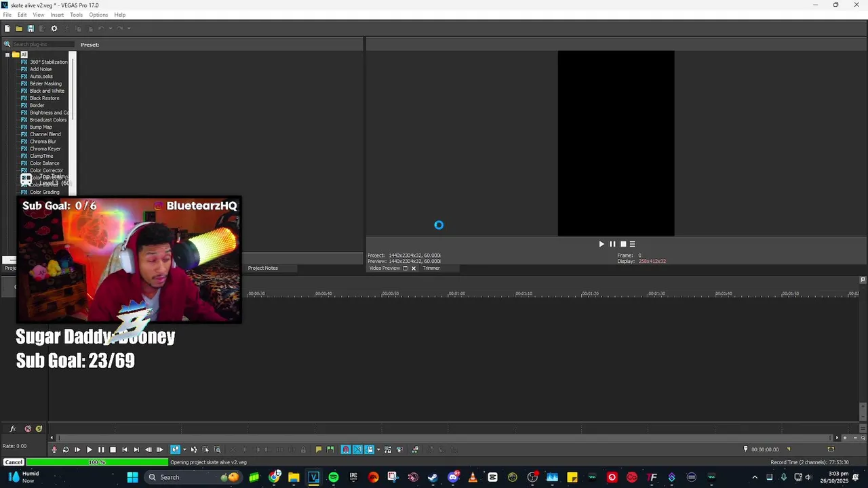The image size is (868, 488).
Task: Open the Video Preview hamburger menu
Action: pyautogui.click(x=632, y=244)
